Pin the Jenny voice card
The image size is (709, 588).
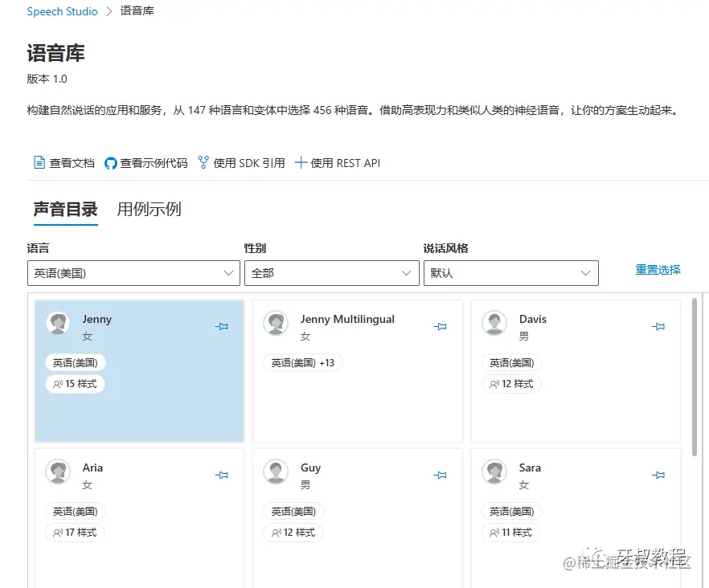(222, 326)
